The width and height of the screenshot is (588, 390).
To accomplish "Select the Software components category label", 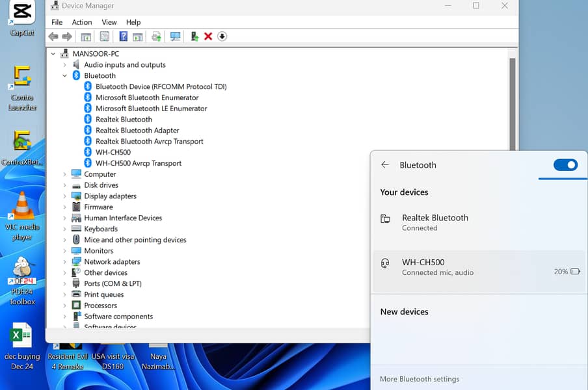I will (118, 317).
